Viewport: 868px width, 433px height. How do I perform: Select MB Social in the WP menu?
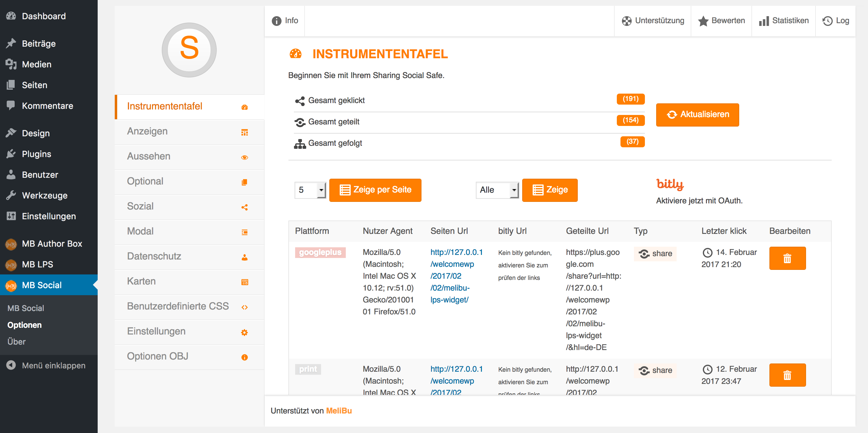point(49,285)
